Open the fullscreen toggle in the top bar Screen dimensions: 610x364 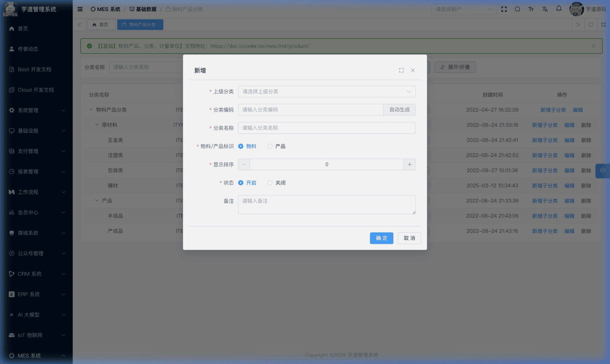coord(504,9)
